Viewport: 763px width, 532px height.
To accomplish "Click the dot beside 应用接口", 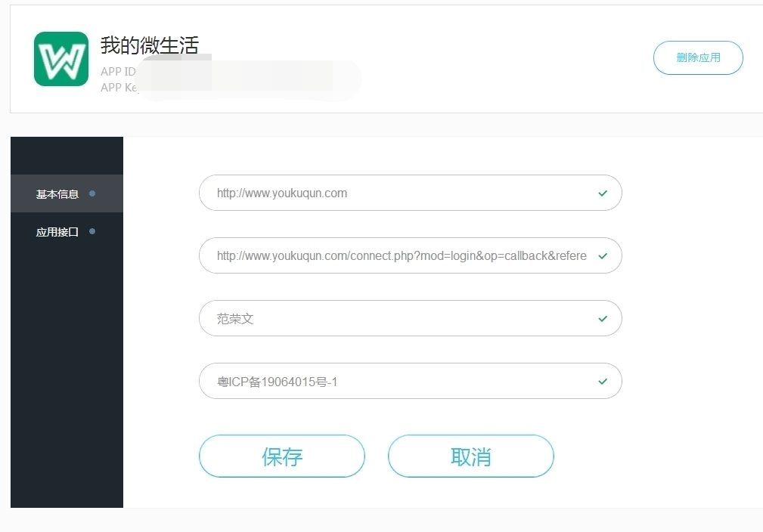I will [92, 231].
